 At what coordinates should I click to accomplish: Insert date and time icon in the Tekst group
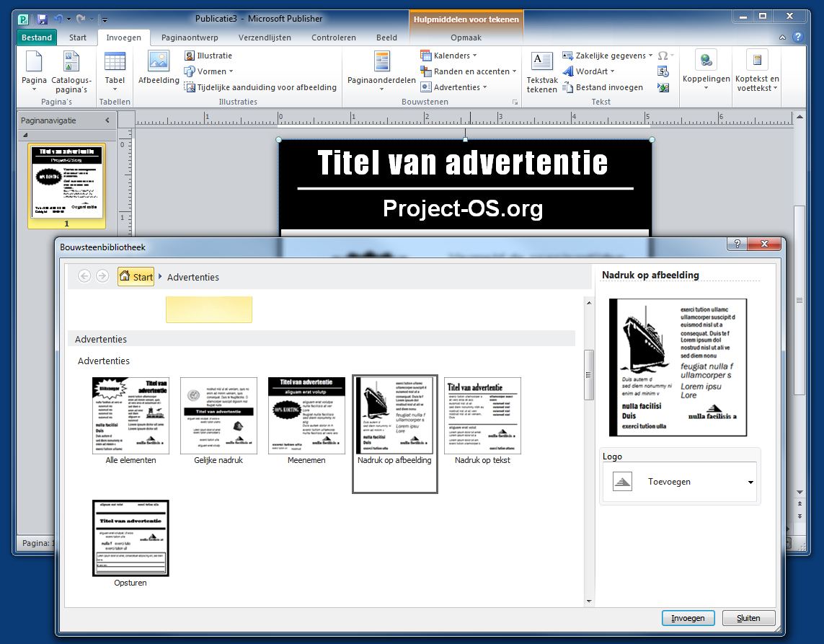tap(663, 71)
